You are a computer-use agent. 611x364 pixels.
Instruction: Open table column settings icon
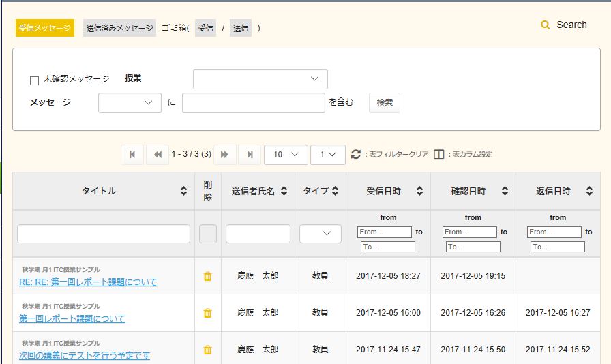pos(438,155)
